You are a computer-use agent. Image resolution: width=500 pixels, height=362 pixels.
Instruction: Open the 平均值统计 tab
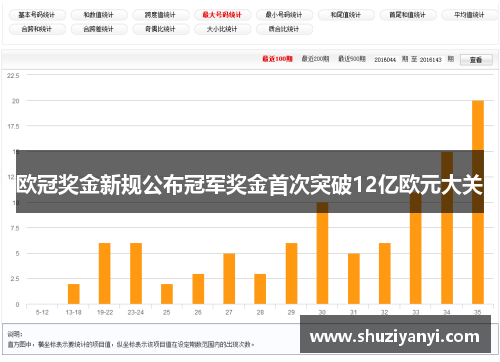pos(470,15)
